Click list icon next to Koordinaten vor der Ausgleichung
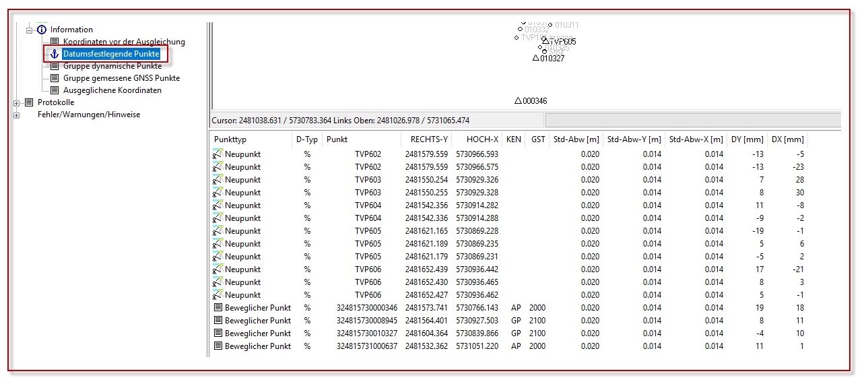868x384 pixels. (x=55, y=42)
